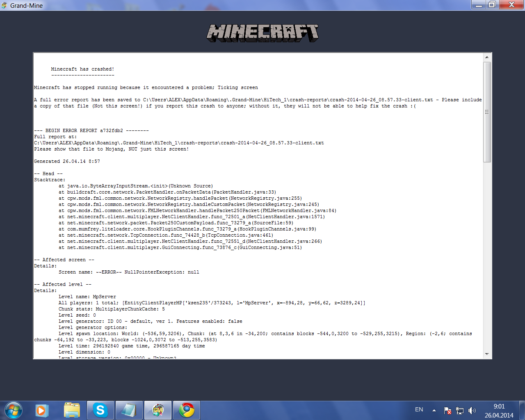
Task: Open Windows Explorer from the taskbar
Action: pyautogui.click(x=72, y=410)
